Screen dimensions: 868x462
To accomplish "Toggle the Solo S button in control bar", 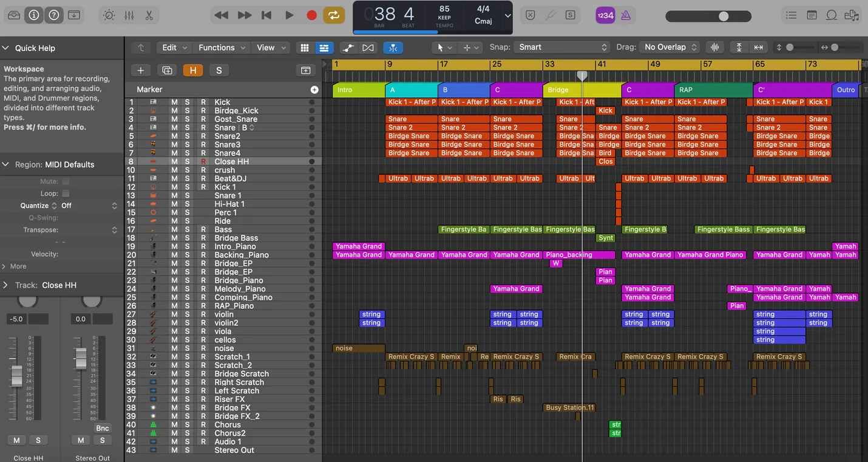I will click(x=571, y=15).
